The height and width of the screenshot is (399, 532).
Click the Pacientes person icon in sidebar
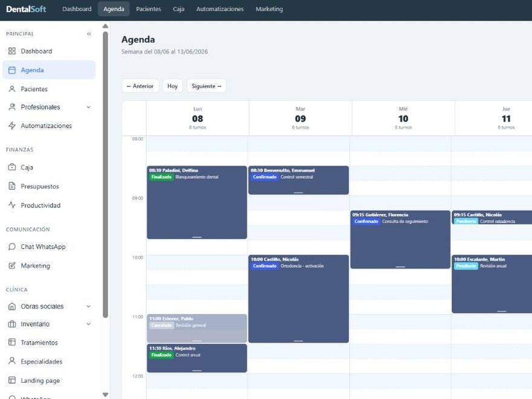point(12,89)
